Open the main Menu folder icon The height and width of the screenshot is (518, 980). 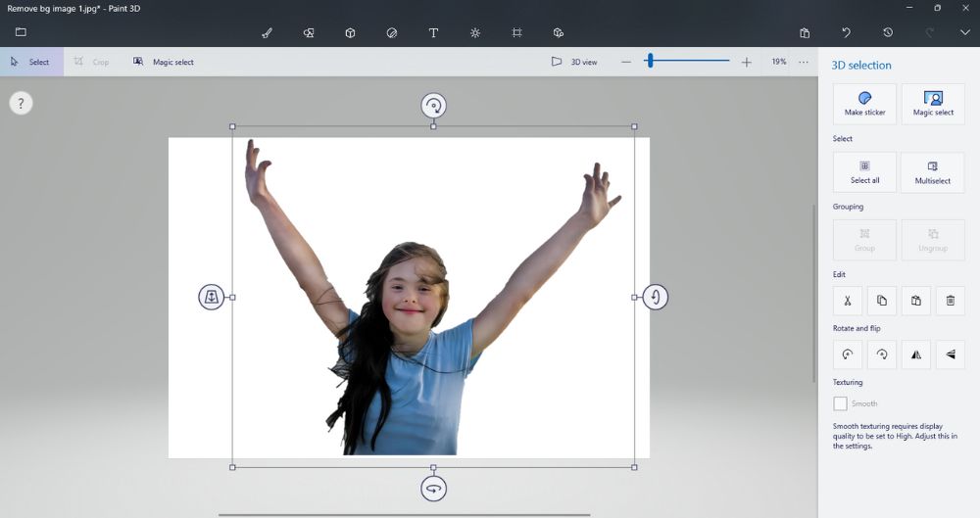coord(21,32)
